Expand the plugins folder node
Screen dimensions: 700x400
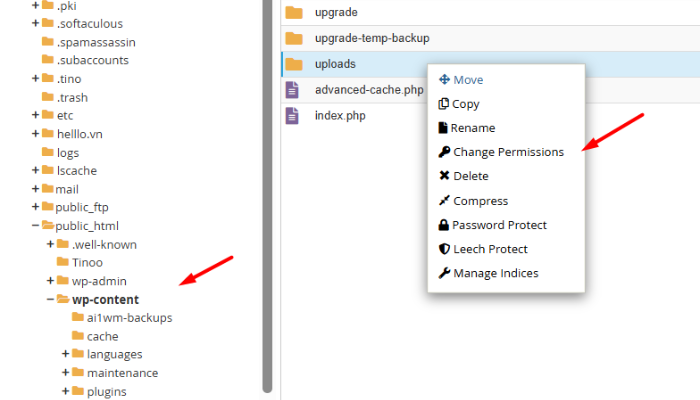pos(65,391)
